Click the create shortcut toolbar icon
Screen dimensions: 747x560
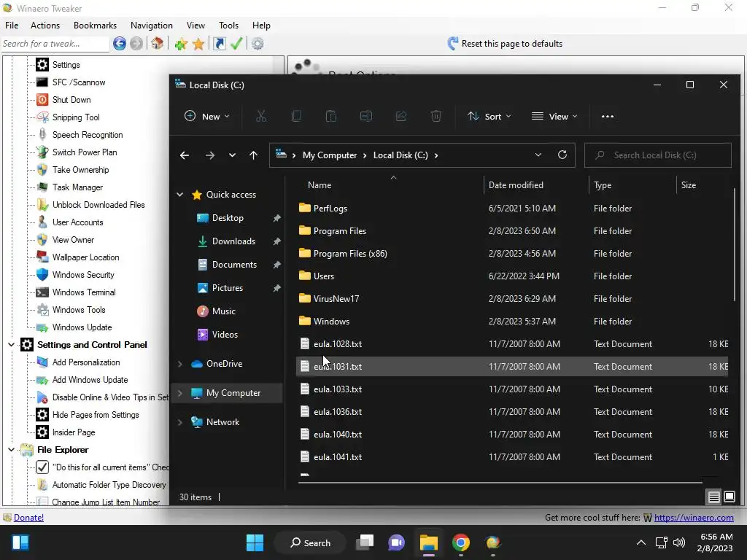(219, 44)
